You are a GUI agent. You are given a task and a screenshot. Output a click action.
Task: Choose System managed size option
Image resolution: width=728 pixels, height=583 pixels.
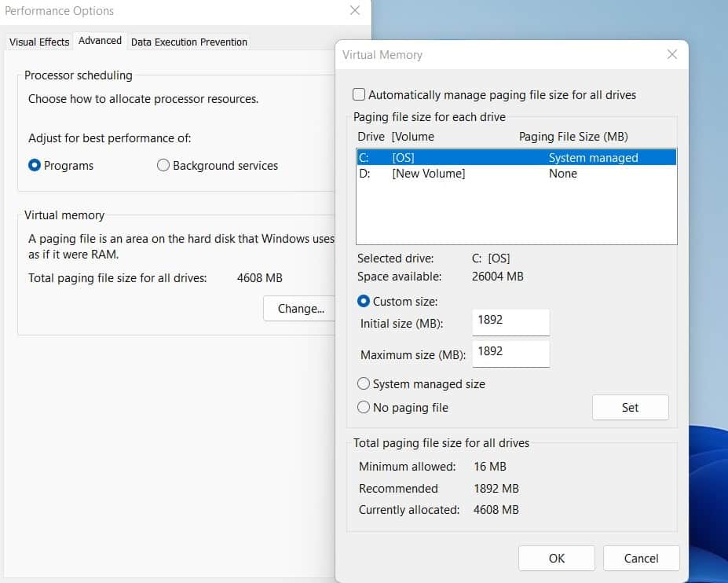coord(363,383)
